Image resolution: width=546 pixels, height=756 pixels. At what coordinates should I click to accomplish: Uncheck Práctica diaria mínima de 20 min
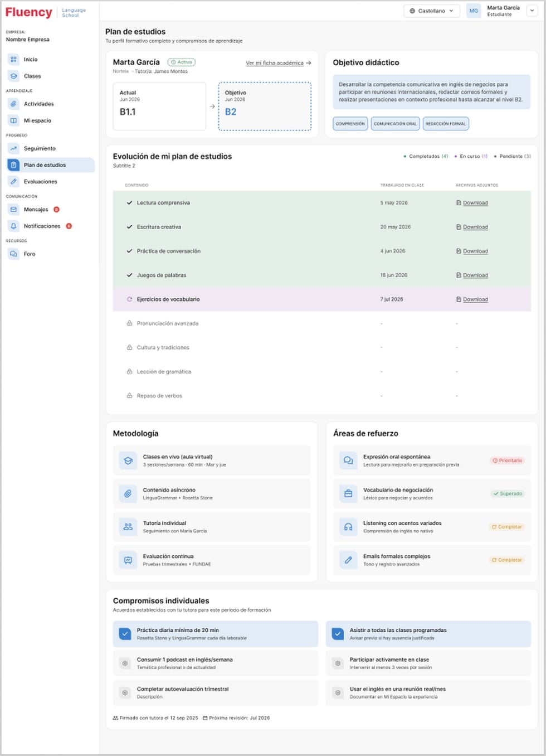point(125,634)
